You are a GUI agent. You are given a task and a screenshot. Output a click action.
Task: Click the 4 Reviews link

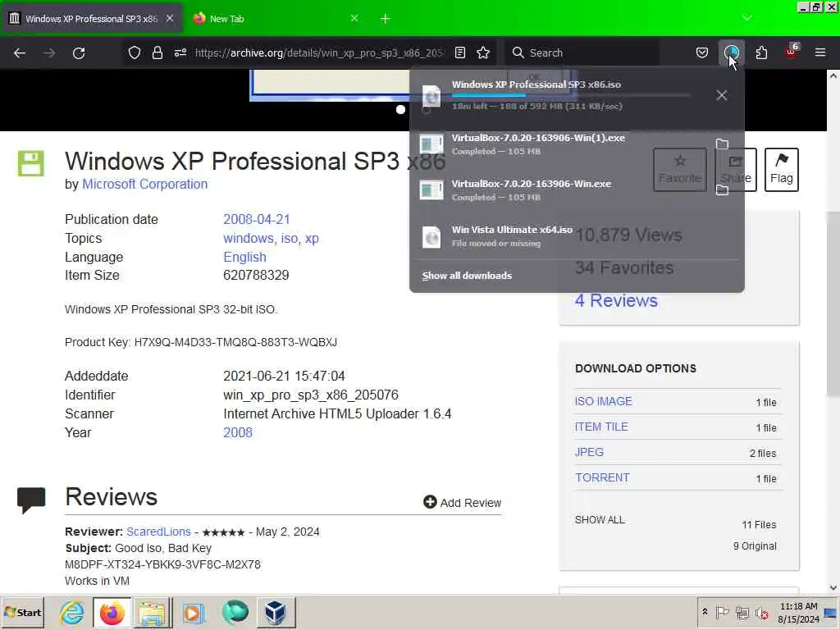[x=616, y=300]
